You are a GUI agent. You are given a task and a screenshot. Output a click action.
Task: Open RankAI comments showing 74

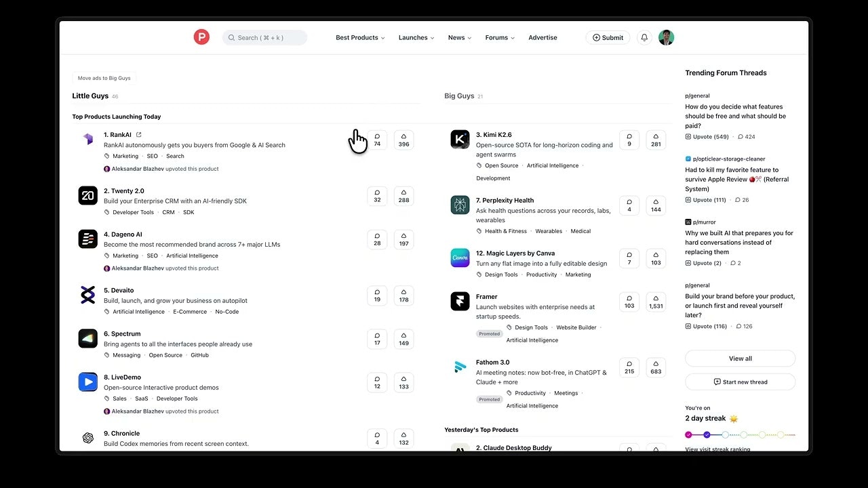coord(377,140)
